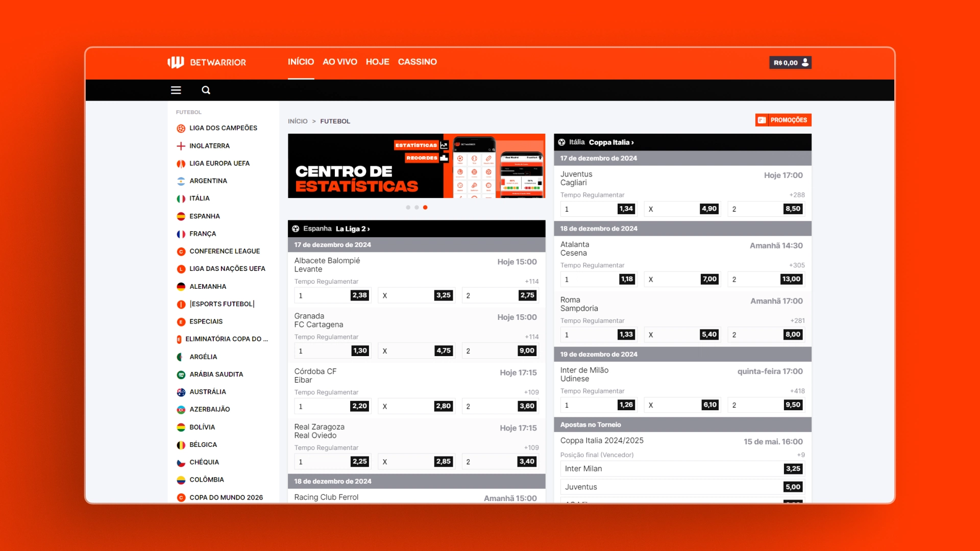Open the search magnifier

coord(206,90)
